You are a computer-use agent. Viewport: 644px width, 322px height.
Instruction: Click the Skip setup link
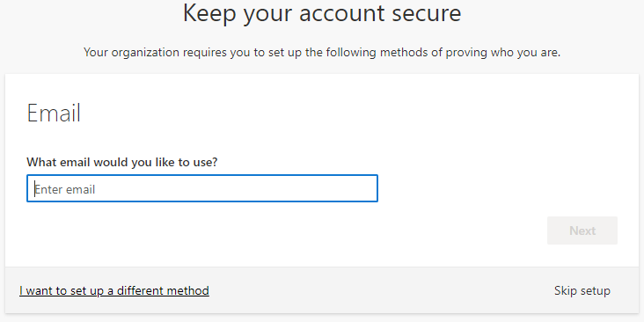pyautogui.click(x=582, y=291)
